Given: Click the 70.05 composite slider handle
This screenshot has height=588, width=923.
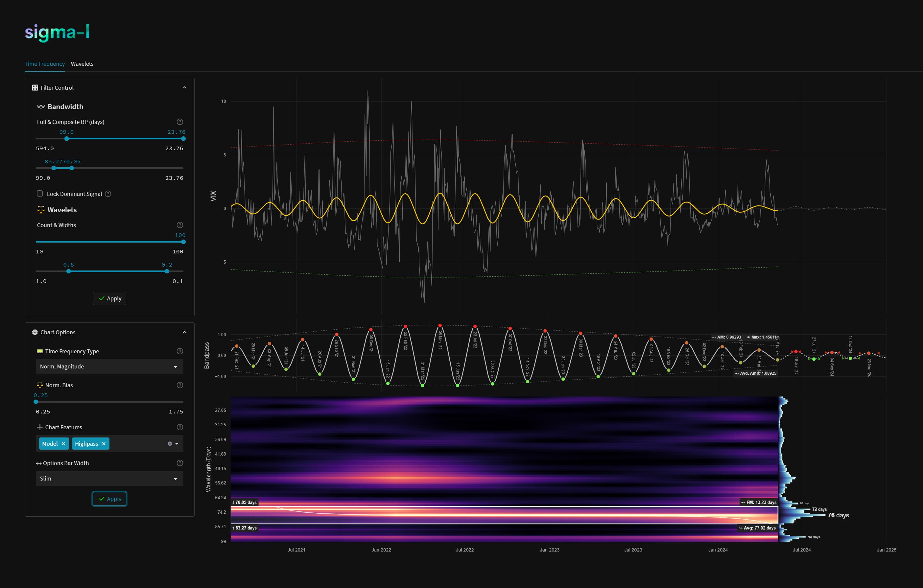Looking at the screenshot, I should 72,168.
